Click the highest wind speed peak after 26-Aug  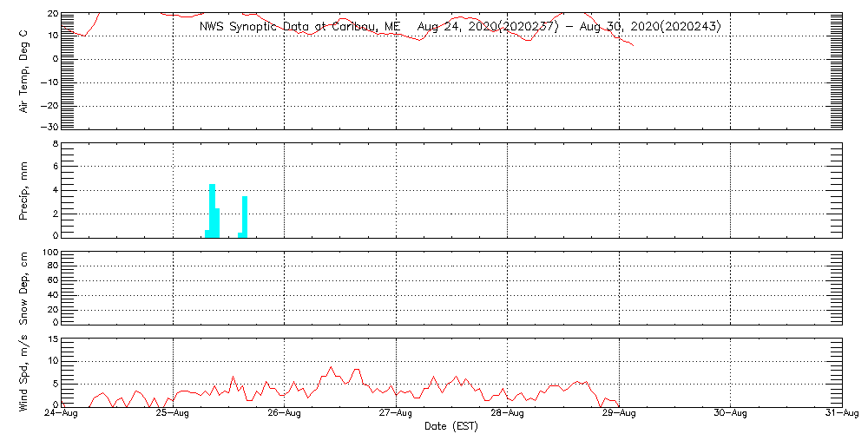pyautogui.click(x=331, y=367)
